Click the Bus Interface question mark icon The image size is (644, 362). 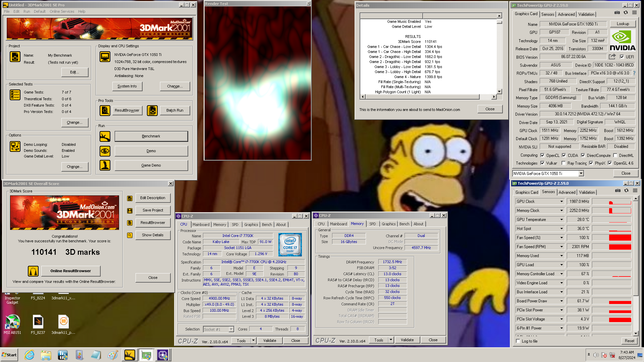click(x=634, y=73)
